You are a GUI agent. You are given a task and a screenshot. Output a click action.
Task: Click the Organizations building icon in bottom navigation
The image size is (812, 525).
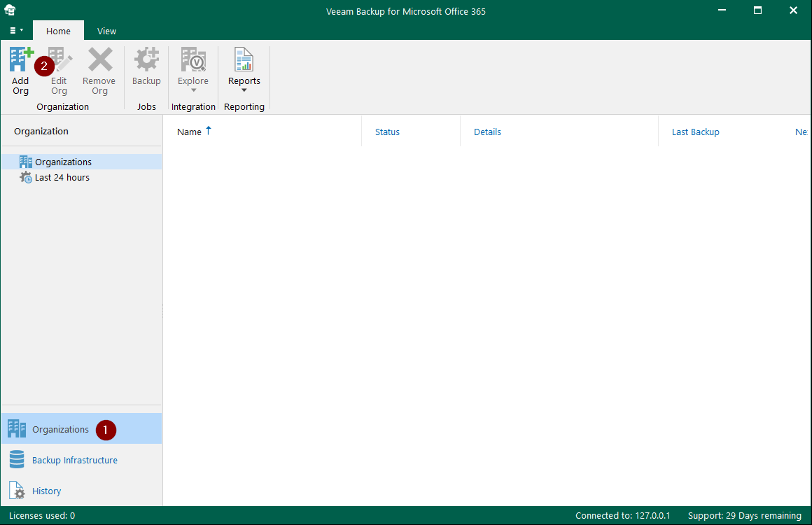17,428
